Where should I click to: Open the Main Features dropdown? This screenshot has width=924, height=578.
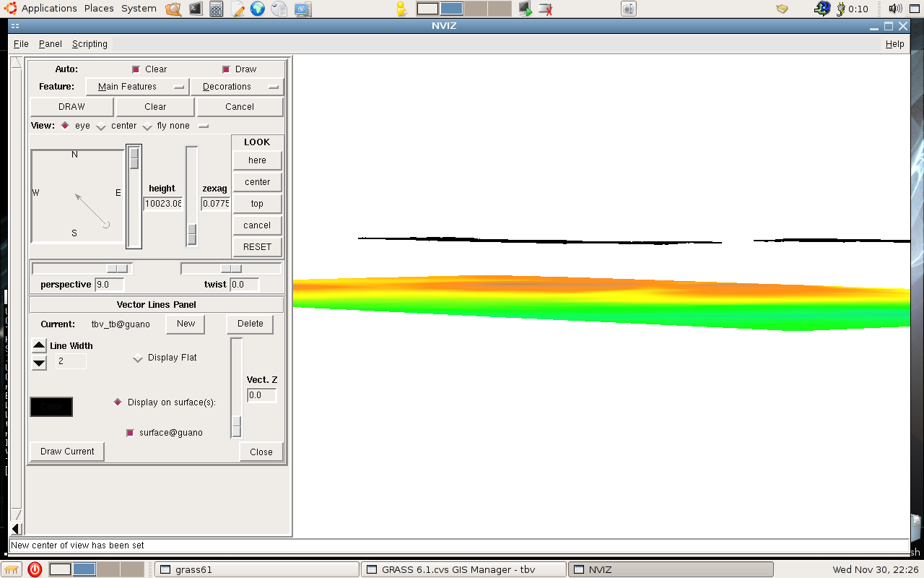[137, 87]
